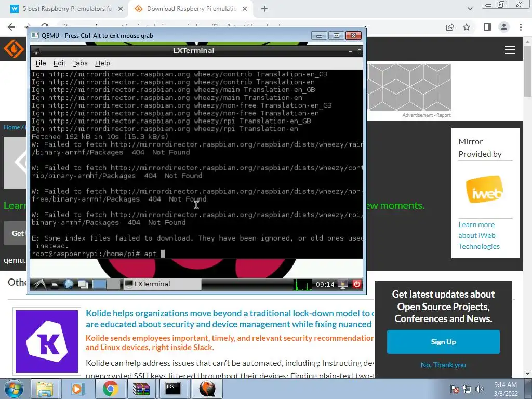Click the CPU usage monitor graph

303,284
